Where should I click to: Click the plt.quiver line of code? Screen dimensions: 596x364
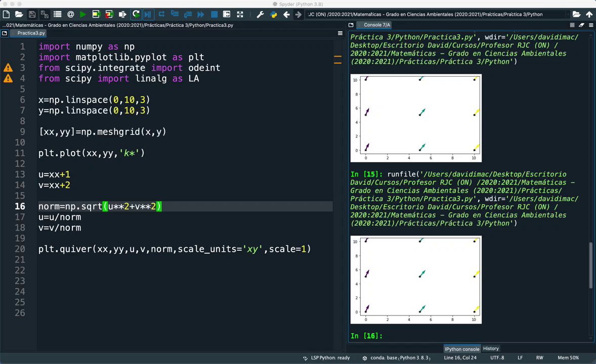[x=175, y=249]
